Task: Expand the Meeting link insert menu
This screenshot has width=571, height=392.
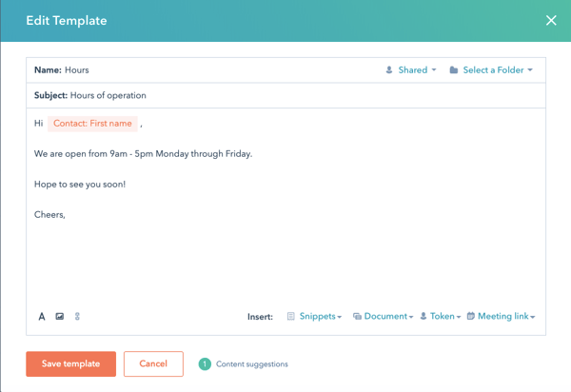Action: pyautogui.click(x=502, y=316)
